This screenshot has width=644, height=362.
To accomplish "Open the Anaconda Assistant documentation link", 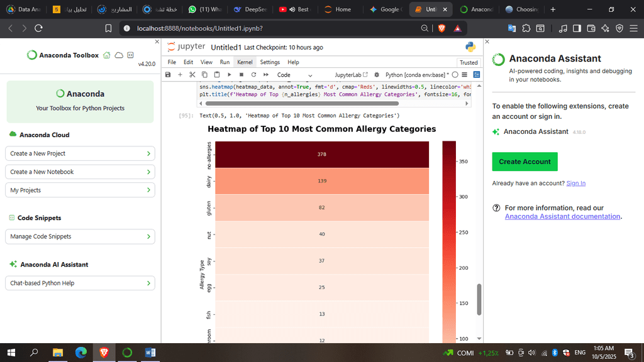I will pyautogui.click(x=562, y=216).
